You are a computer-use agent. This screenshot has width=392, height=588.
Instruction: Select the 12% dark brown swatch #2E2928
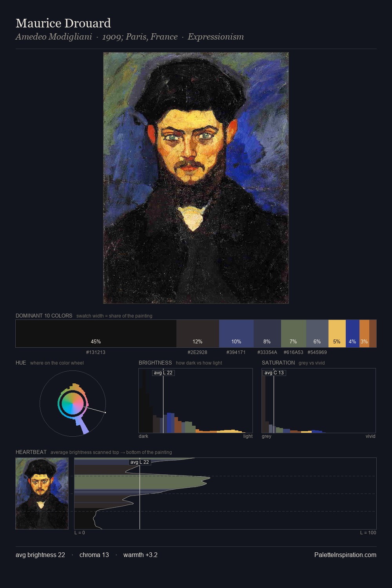click(x=198, y=334)
